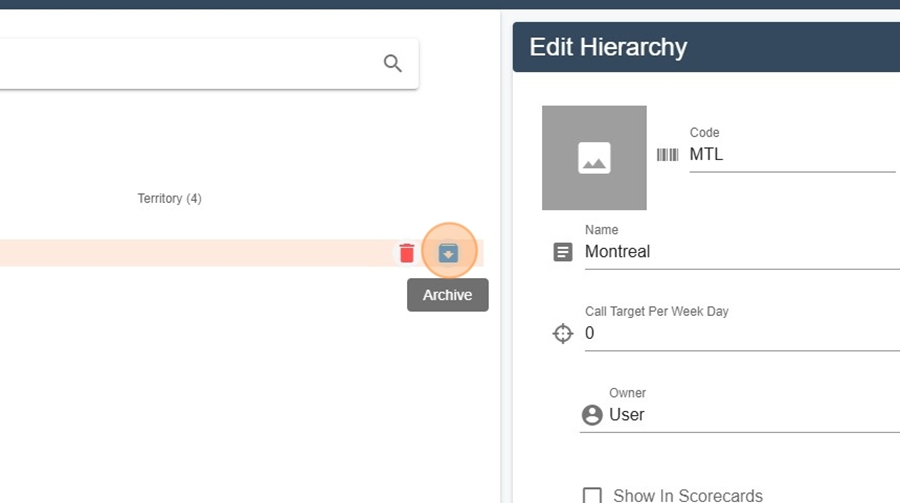Edit the Code field containing MTL

[x=792, y=154]
